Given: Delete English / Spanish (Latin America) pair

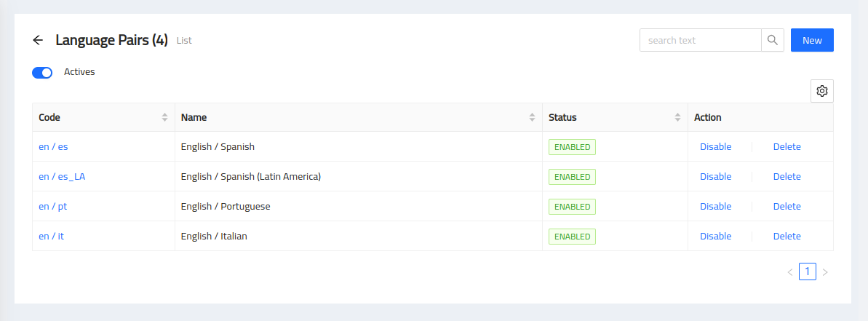Looking at the screenshot, I should coord(787,177).
